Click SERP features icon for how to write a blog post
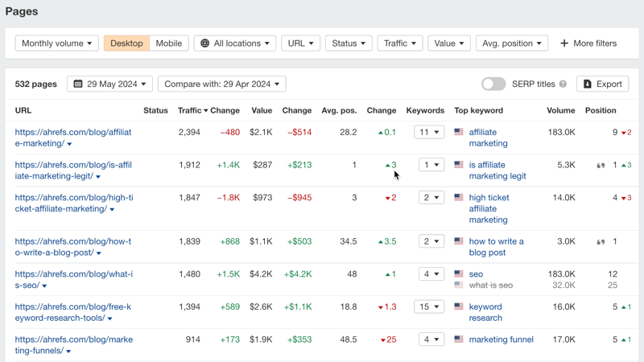 pyautogui.click(x=601, y=242)
